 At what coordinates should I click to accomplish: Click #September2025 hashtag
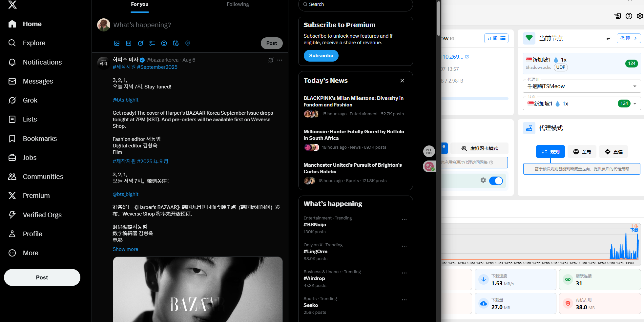click(x=157, y=67)
